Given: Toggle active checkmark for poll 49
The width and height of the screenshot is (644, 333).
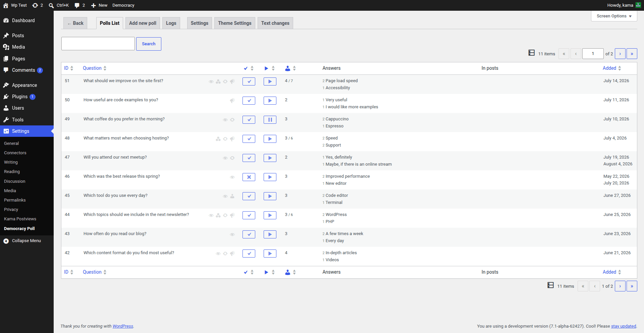Looking at the screenshot, I should [249, 120].
